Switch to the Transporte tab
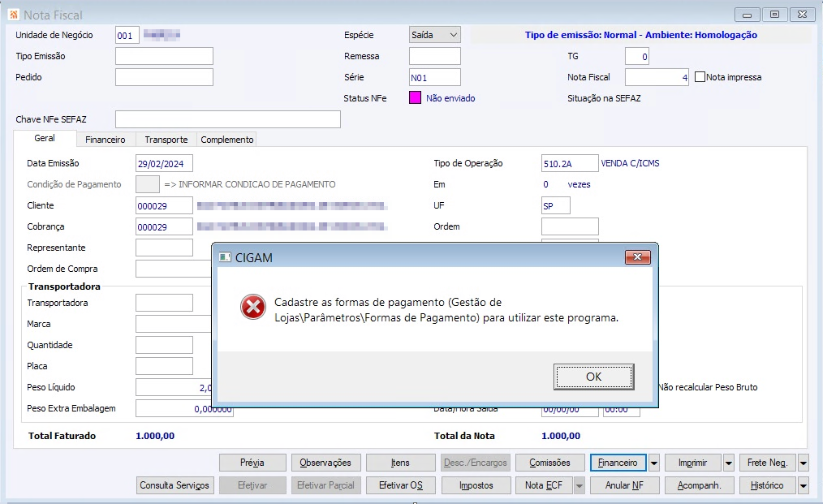 coord(166,140)
